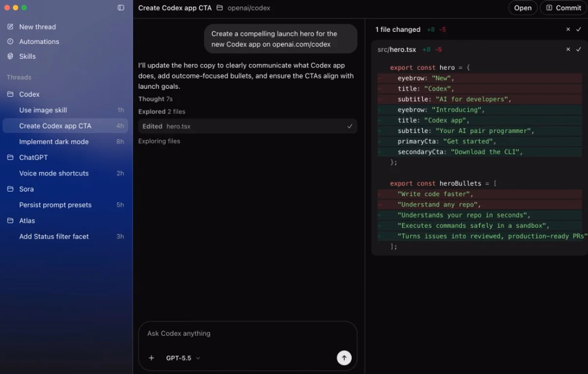This screenshot has height=374, width=588.
Task: Click the added line eyebrow "Introducing"
Action: coord(480,110)
